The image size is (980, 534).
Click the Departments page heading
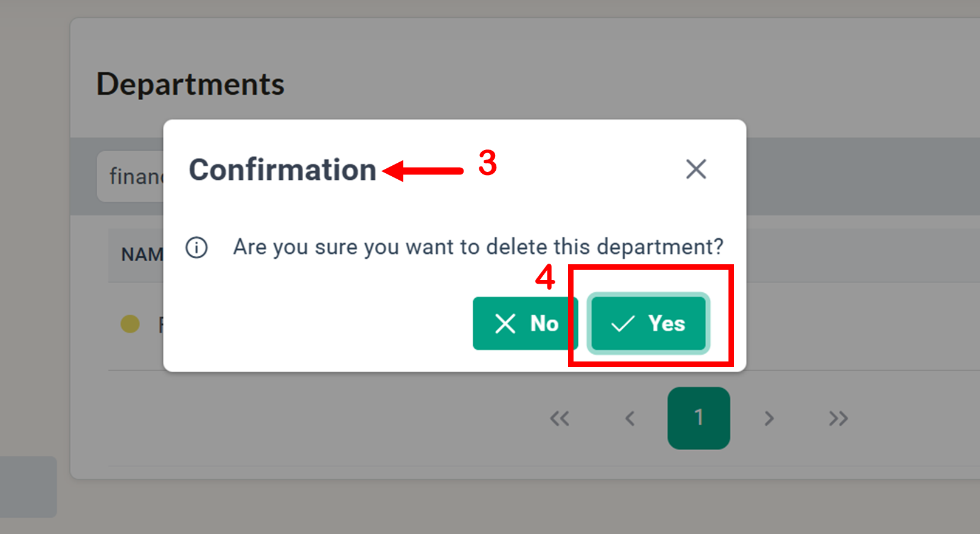[190, 84]
